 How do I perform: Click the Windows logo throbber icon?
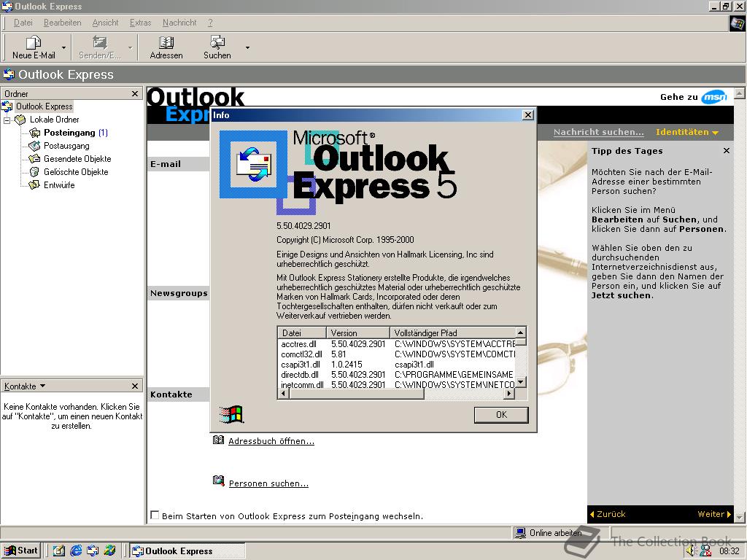point(737,23)
